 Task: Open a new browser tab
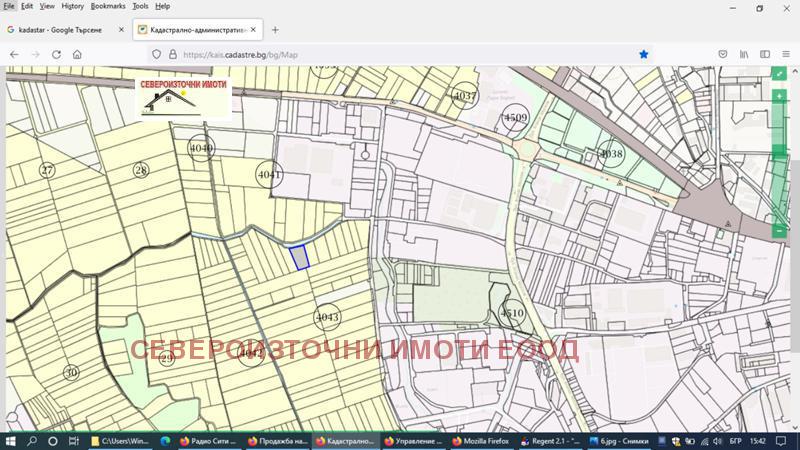pos(275,30)
